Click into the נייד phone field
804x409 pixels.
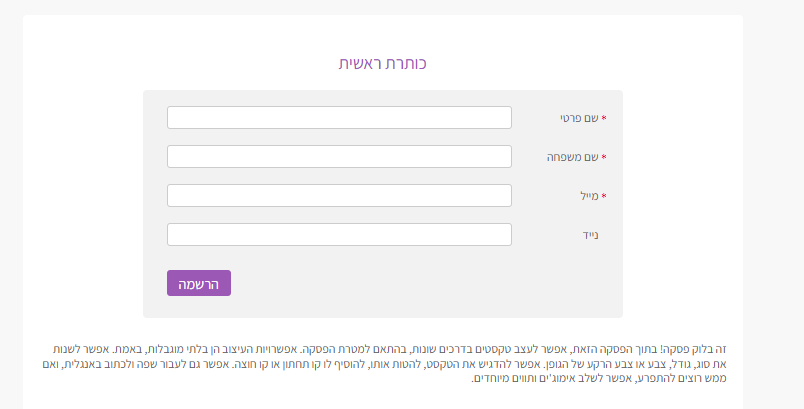tap(339, 234)
